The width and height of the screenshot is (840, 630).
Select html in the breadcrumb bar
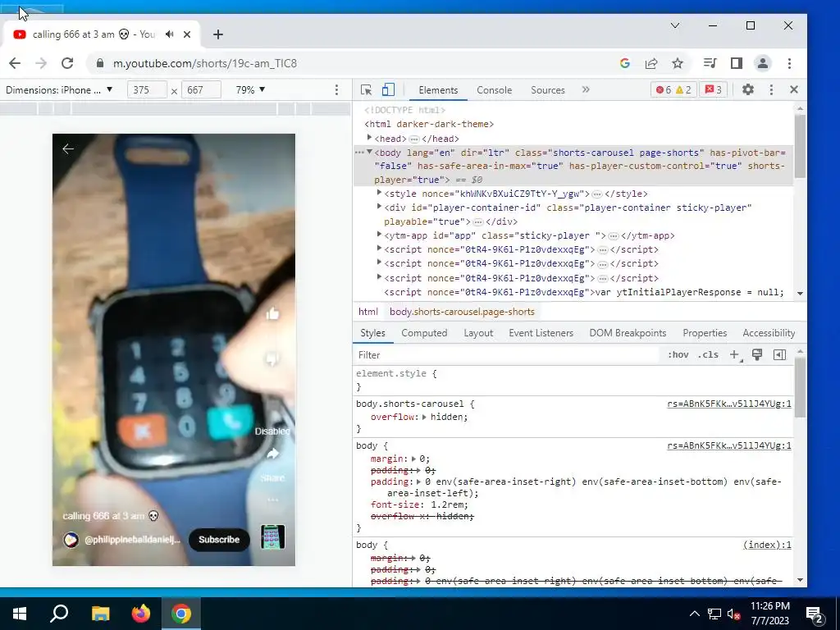point(368,311)
